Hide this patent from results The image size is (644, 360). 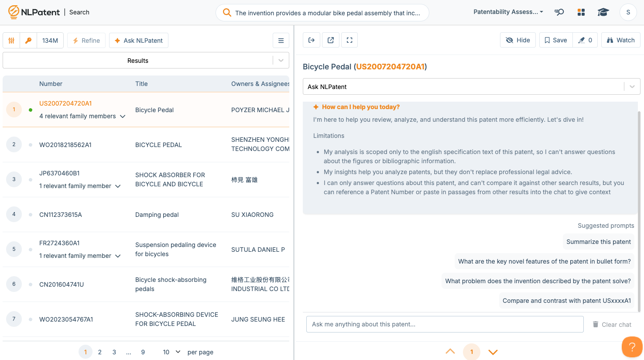coord(518,40)
